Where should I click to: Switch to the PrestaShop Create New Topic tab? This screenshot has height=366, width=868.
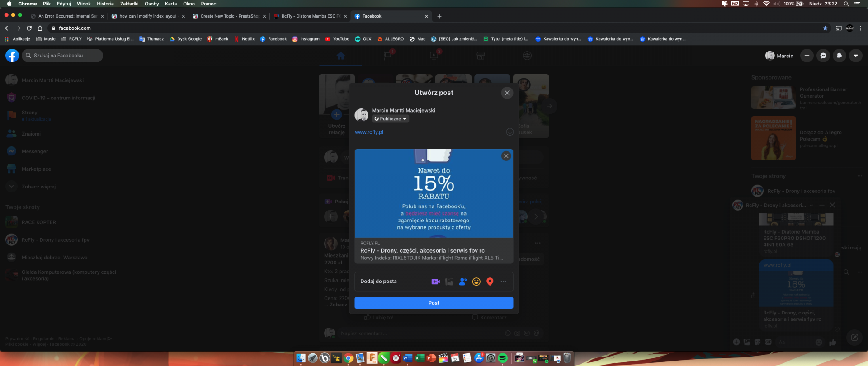pyautogui.click(x=230, y=16)
